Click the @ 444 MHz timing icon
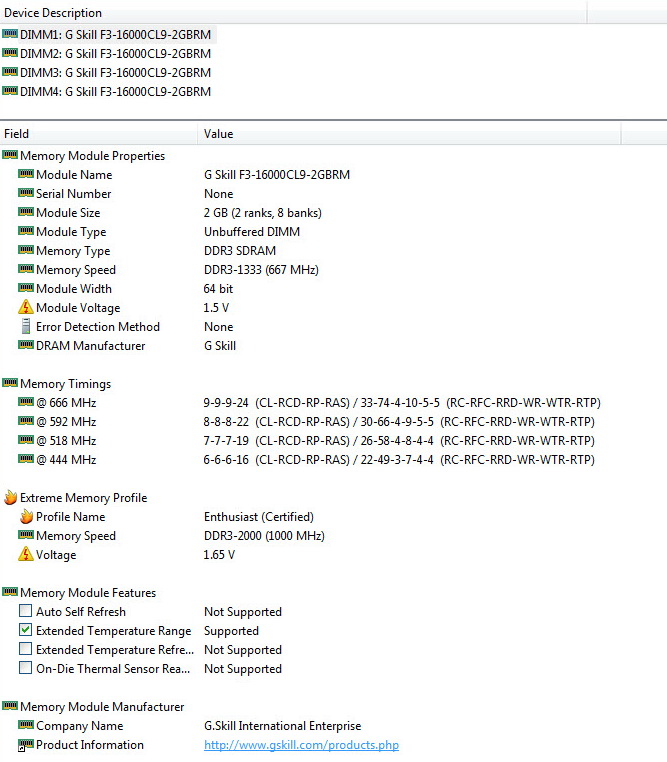Viewport: 667px width, 762px height. pos(26,459)
